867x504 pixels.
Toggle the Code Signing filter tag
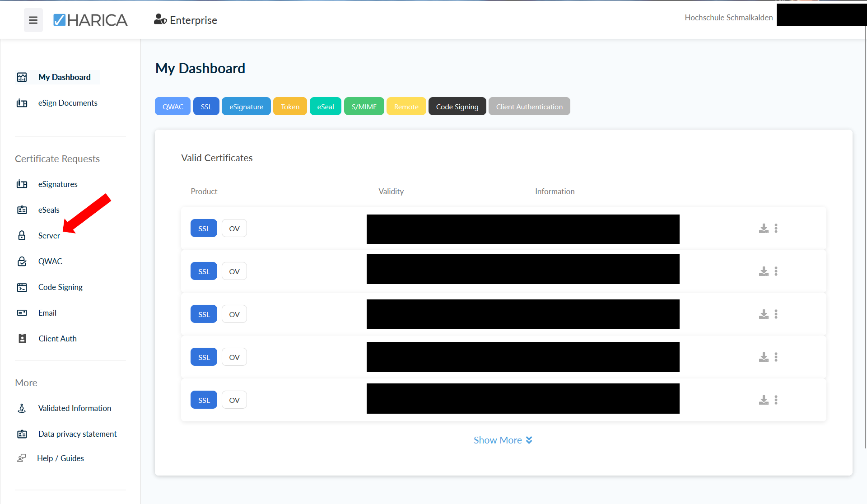pyautogui.click(x=457, y=107)
